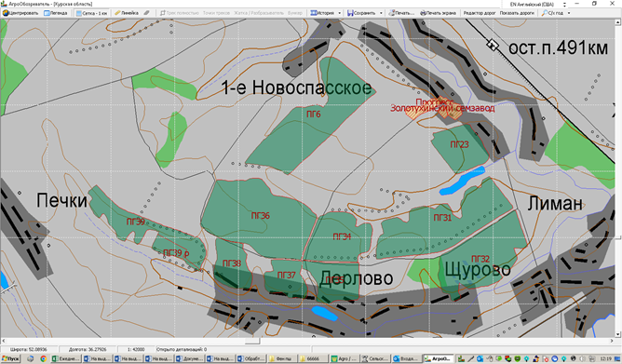This screenshot has height=364, width=622.
Task: Open the Word Обработ... taskbar item
Action: (x=251, y=358)
